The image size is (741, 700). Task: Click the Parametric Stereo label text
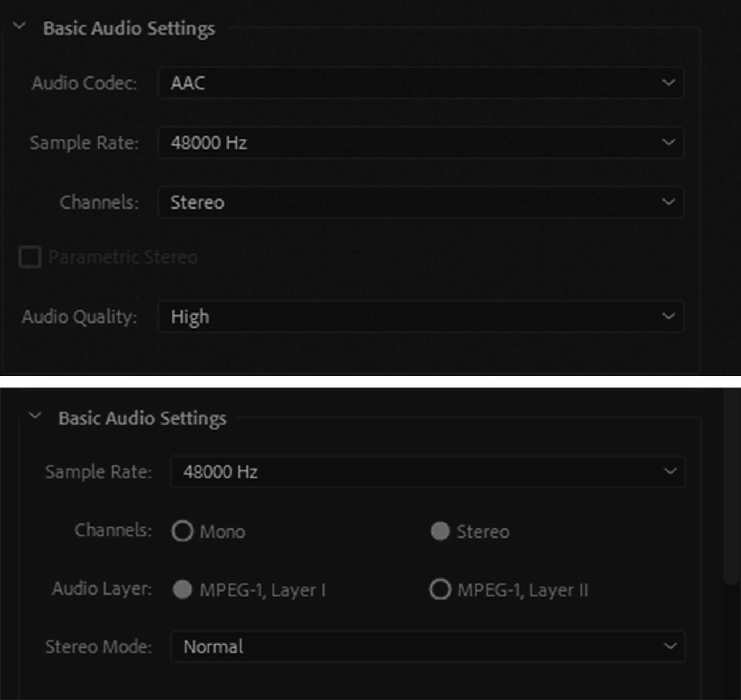123,258
